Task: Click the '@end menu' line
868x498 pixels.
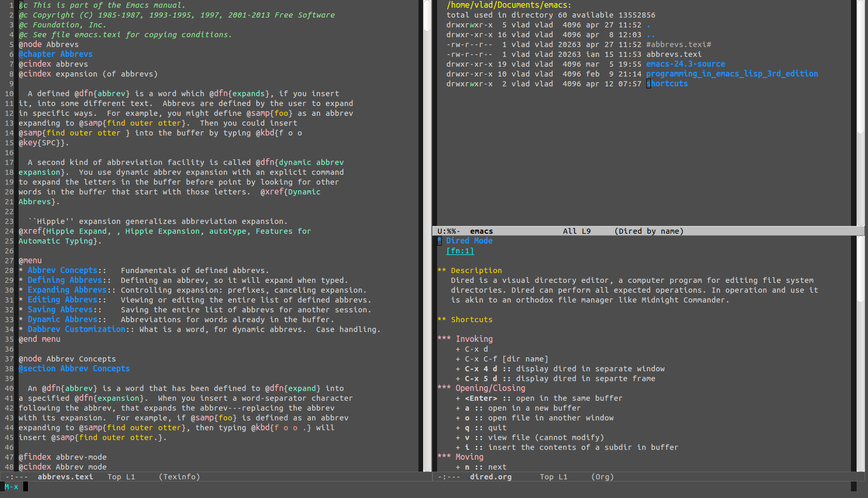Action: 39,339
